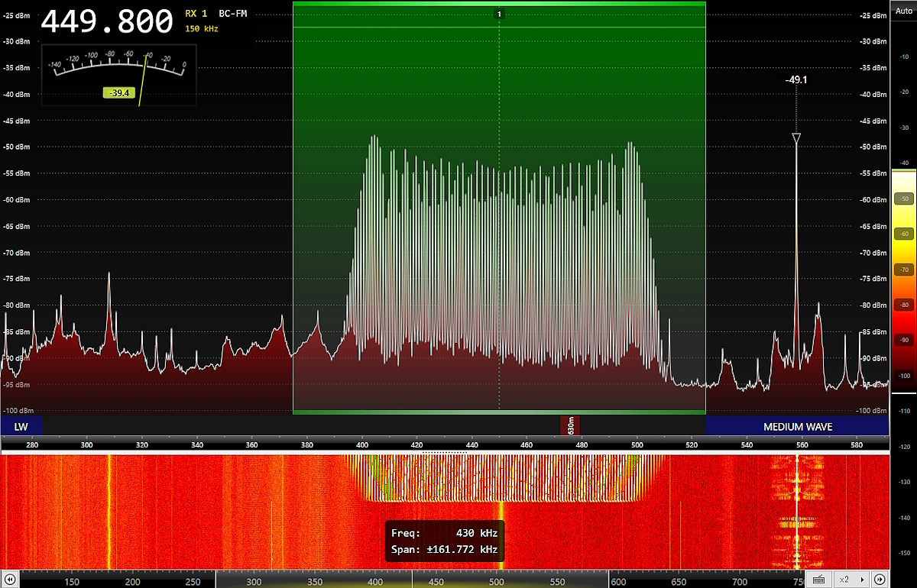Click the 449.800 frequency display

(107, 21)
